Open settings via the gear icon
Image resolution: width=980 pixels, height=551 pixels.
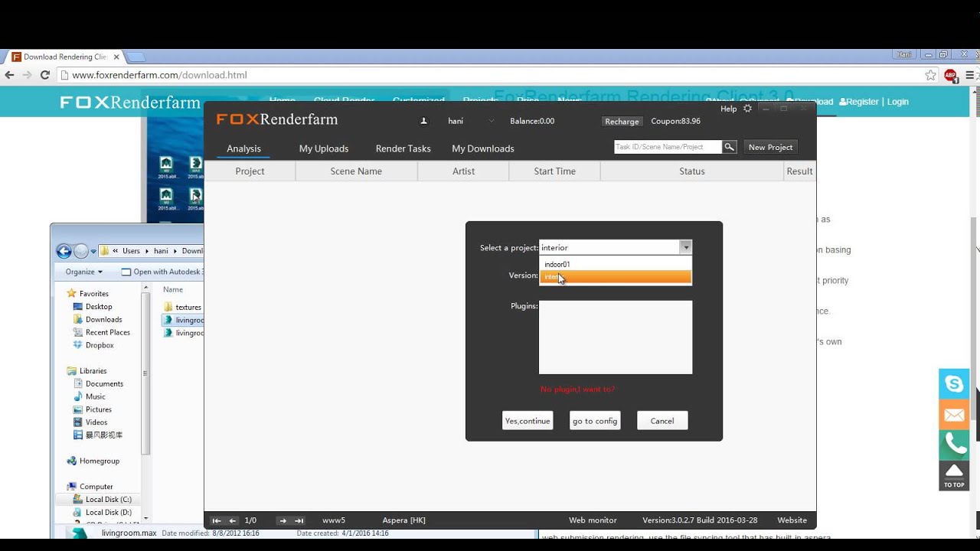click(x=747, y=109)
